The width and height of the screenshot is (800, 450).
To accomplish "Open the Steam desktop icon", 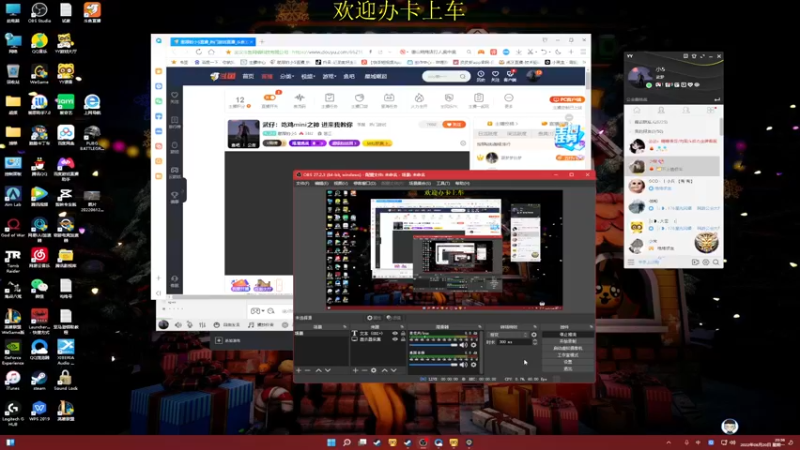I will pyautogui.click(x=39, y=380).
